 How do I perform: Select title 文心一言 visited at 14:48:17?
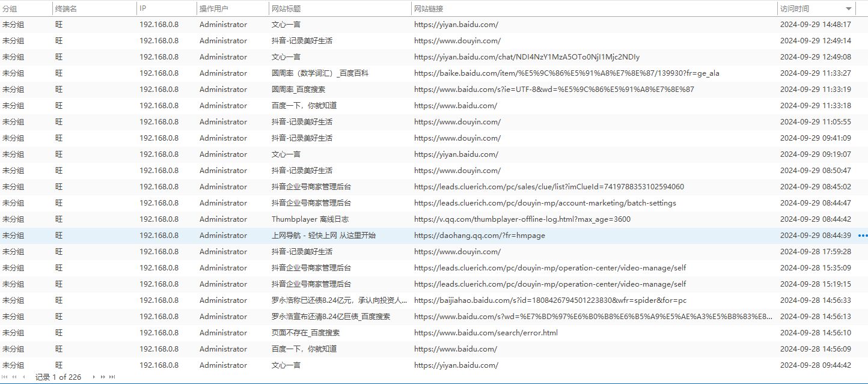tap(286, 25)
